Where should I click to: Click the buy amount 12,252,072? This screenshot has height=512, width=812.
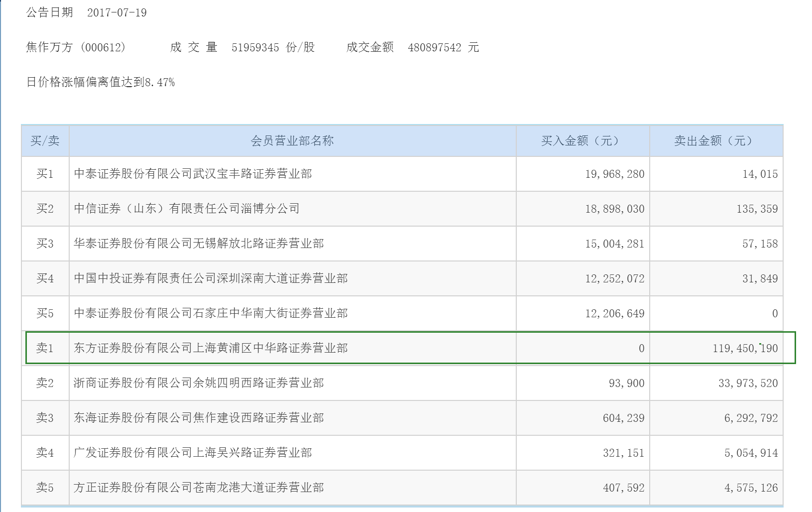coord(615,279)
